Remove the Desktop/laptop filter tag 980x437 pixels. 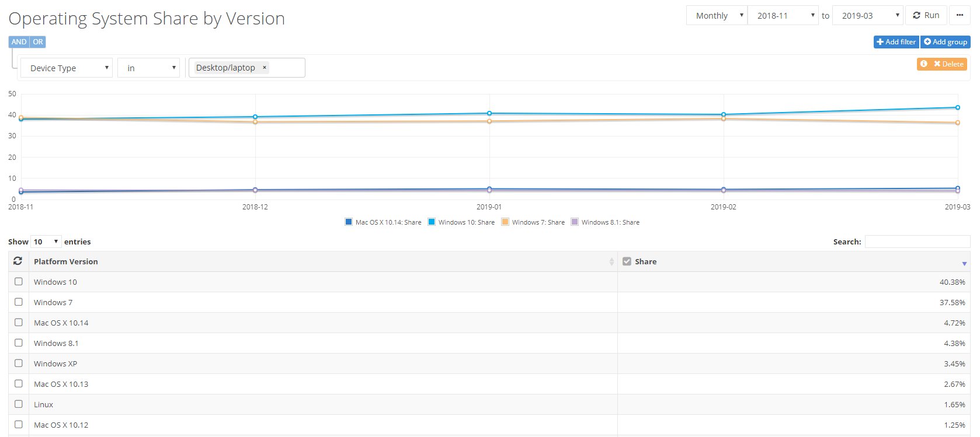(265, 68)
